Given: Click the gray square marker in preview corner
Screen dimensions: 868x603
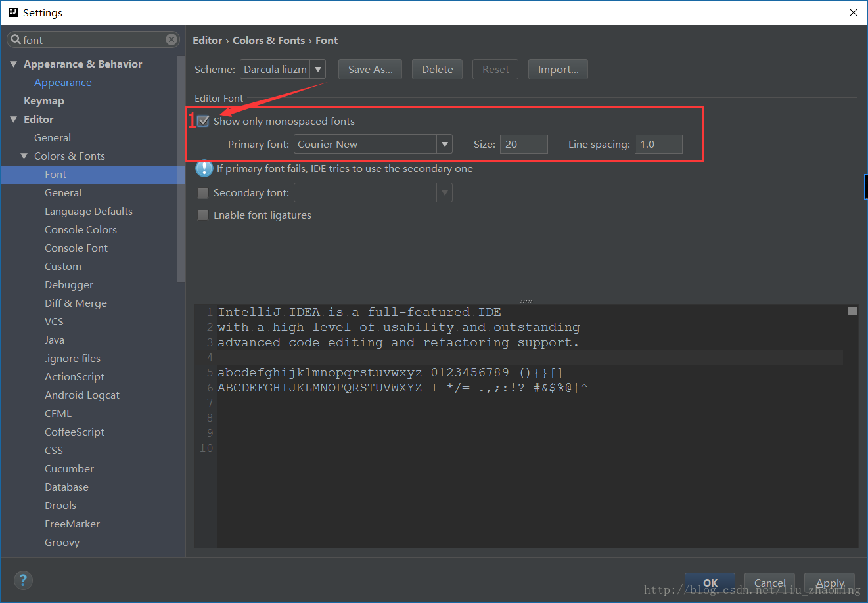Looking at the screenshot, I should coord(852,311).
